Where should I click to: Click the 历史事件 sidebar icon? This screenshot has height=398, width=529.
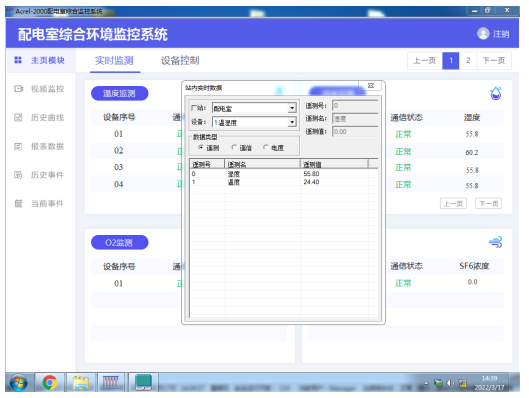(x=18, y=175)
